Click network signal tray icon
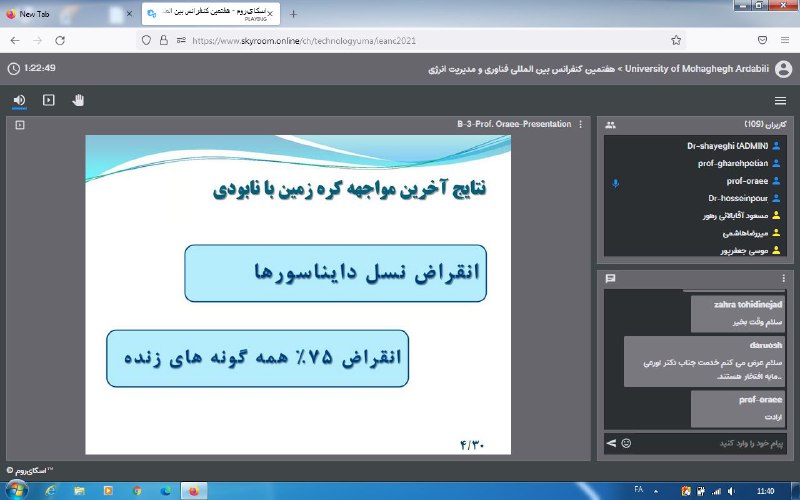800x500 pixels. (717, 491)
